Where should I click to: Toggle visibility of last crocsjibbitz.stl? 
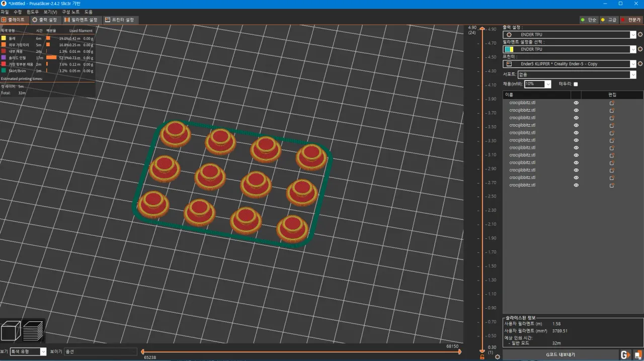click(576, 186)
